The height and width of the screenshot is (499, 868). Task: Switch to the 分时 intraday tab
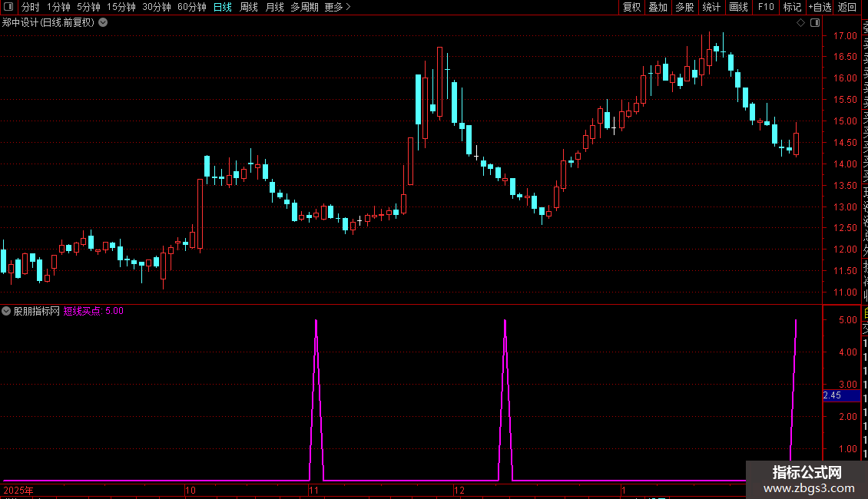click(x=31, y=7)
